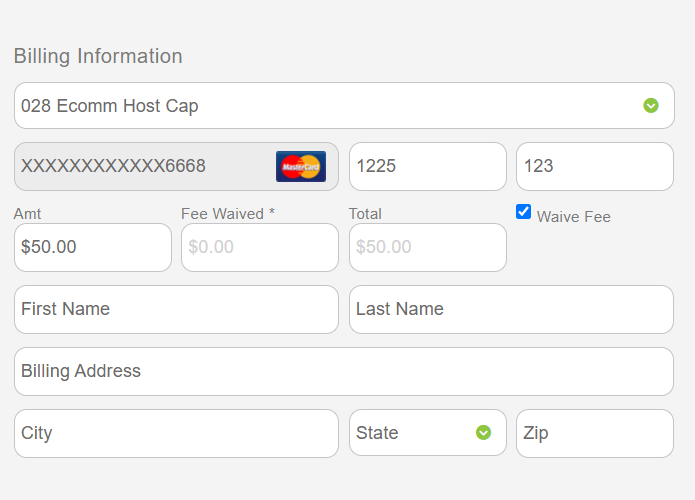The width and height of the screenshot is (695, 500).
Task: Click into the Zip field
Action: (594, 433)
